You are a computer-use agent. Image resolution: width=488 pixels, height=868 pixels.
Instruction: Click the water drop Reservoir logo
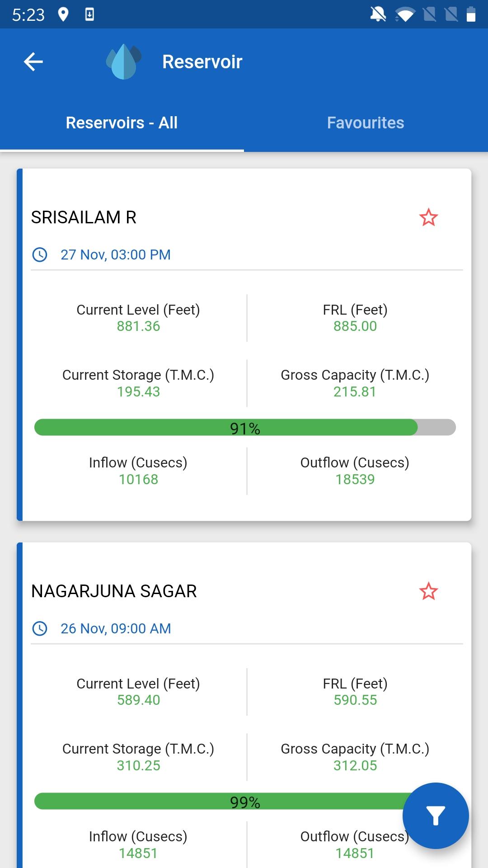pyautogui.click(x=123, y=61)
